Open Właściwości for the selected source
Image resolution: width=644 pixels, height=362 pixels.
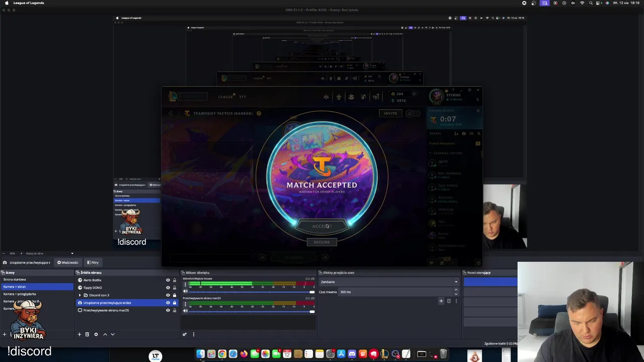[x=68, y=262]
